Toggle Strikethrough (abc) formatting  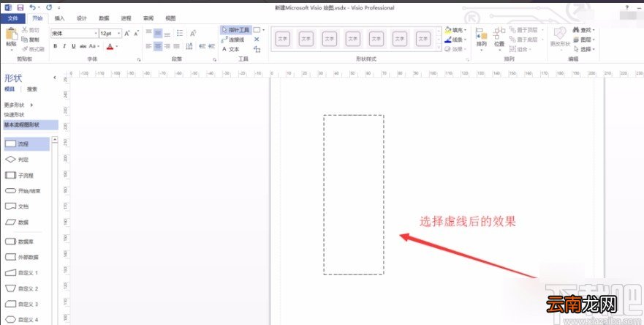tap(83, 46)
